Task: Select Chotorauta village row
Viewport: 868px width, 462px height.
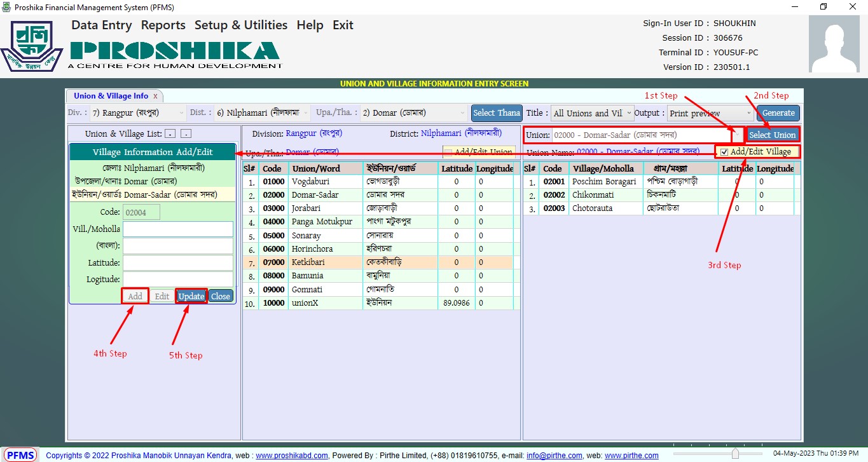Action: pos(659,208)
